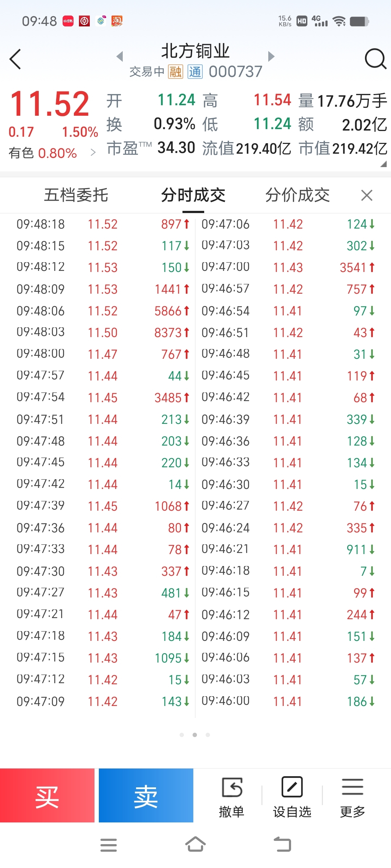Switch to previous stock with left triangle
Viewport: 391px width, 868px height.
(x=120, y=56)
